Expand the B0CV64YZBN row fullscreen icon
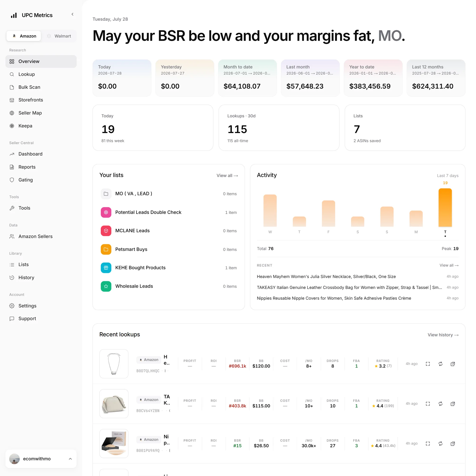Screen dimensions: 476x476 [x=428, y=404]
